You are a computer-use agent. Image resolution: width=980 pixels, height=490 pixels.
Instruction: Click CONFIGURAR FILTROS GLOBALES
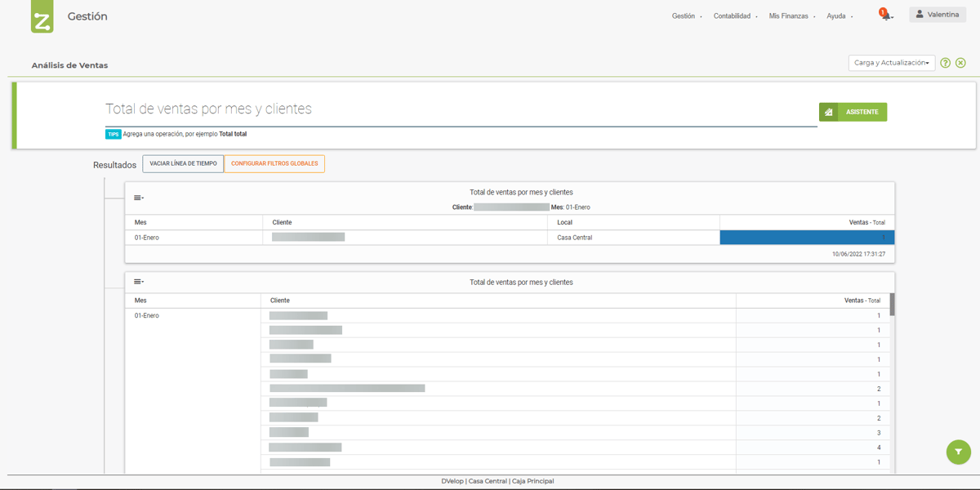click(x=274, y=163)
